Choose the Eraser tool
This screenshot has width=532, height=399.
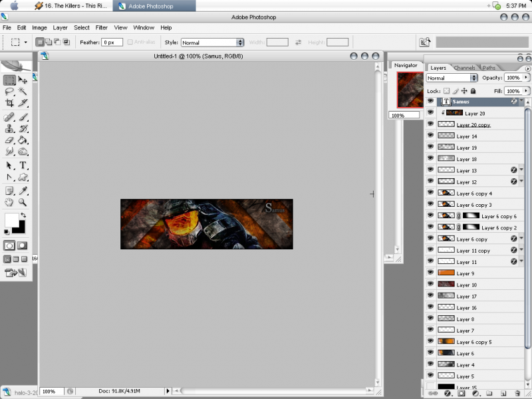coord(9,140)
